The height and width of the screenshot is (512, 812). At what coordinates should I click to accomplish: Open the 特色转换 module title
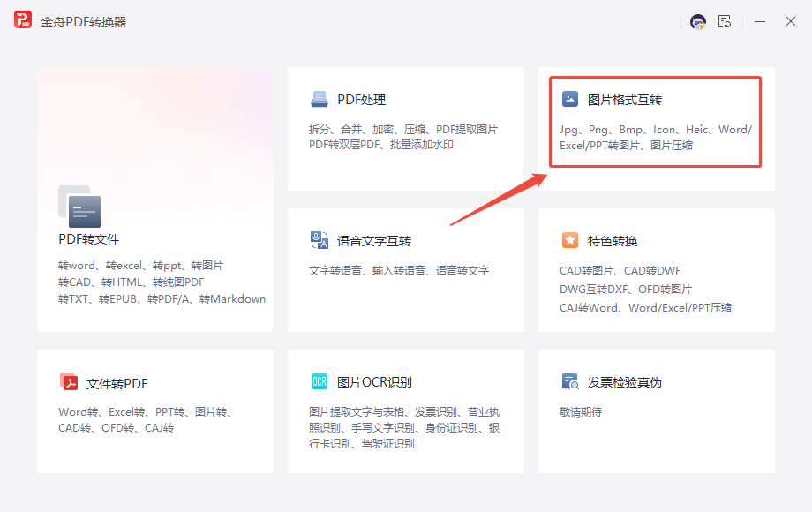[x=613, y=241]
